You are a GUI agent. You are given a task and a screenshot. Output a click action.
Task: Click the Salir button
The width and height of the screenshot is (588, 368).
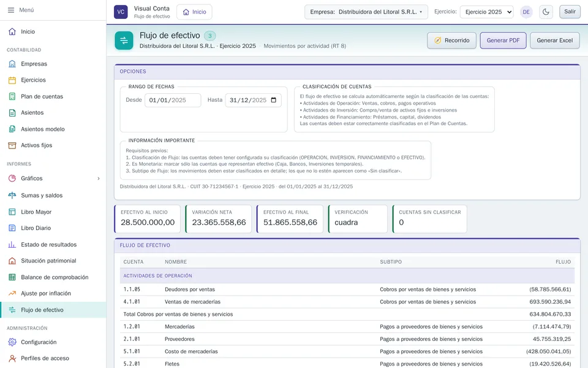570,12
